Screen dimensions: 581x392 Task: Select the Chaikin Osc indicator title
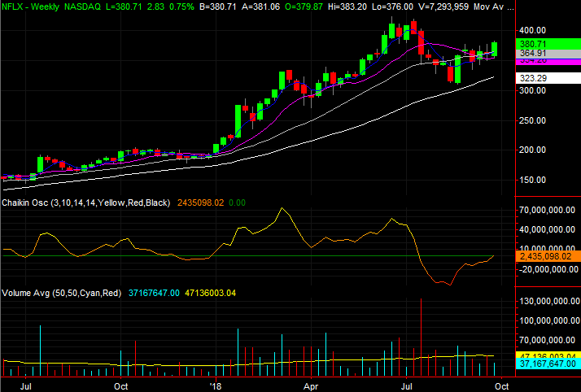(x=86, y=203)
